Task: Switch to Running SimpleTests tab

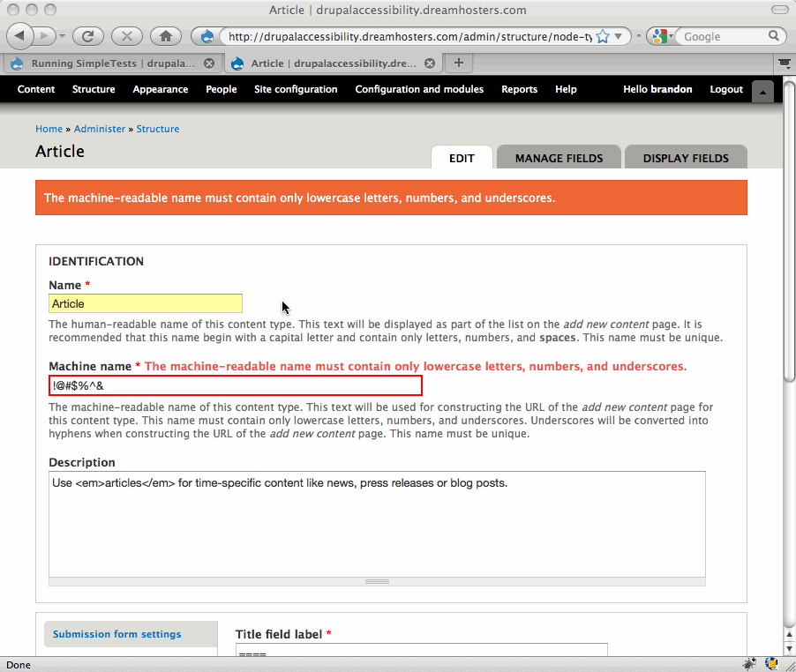Action: click(113, 63)
